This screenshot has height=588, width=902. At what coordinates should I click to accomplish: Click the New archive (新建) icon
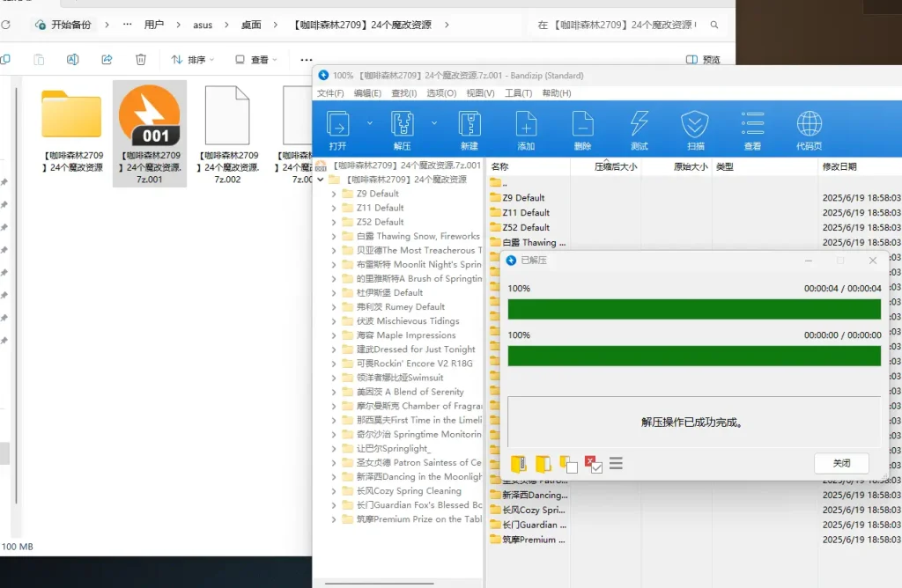[x=469, y=130]
